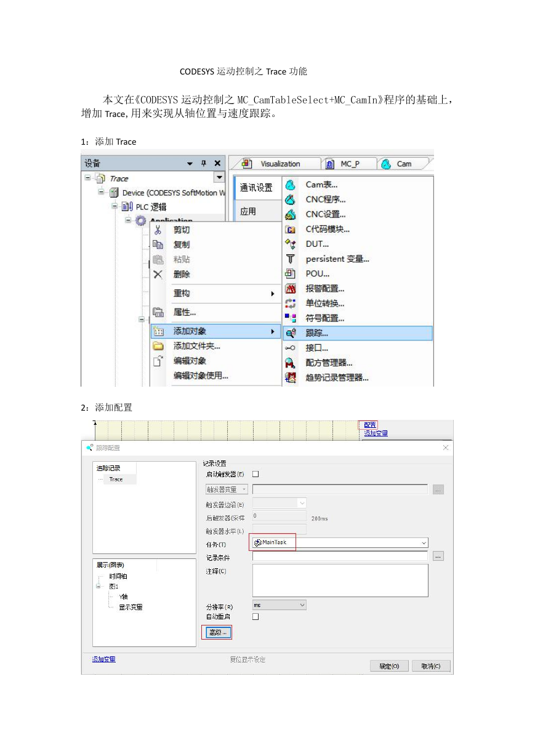
Task: Click the MainTask icon in 任务 combo box
Action: pyautogui.click(x=258, y=542)
